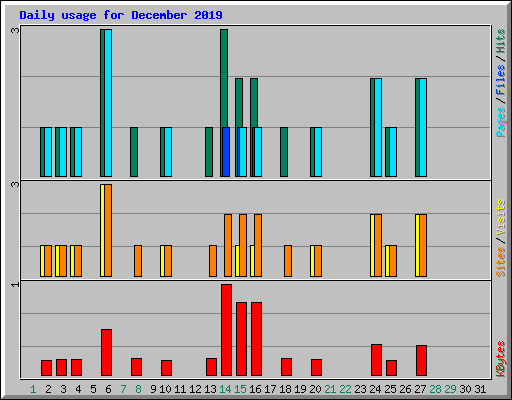
Task: Click the 'Files' legend label
Action: (x=501, y=79)
